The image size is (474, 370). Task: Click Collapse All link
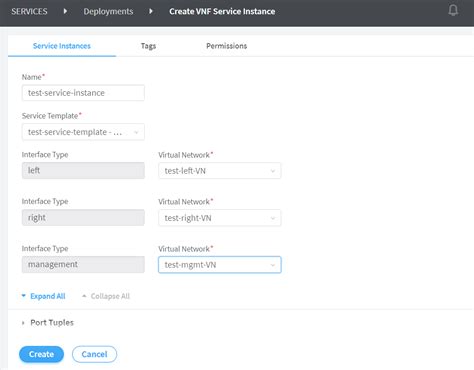click(106, 296)
